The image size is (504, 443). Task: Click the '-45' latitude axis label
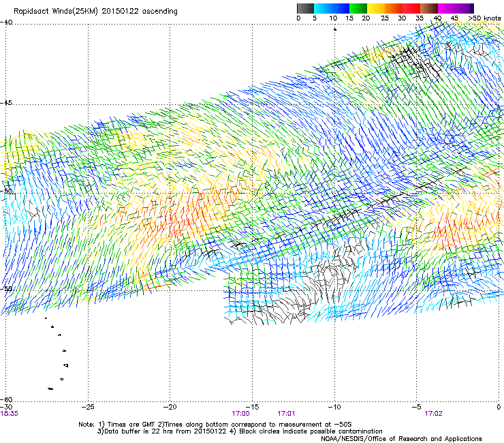(x=6, y=103)
